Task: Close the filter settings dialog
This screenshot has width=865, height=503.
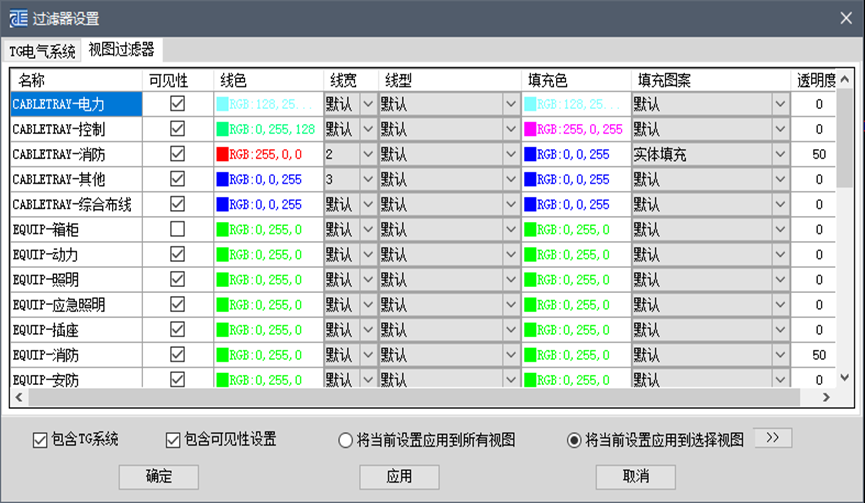Action: click(846, 18)
